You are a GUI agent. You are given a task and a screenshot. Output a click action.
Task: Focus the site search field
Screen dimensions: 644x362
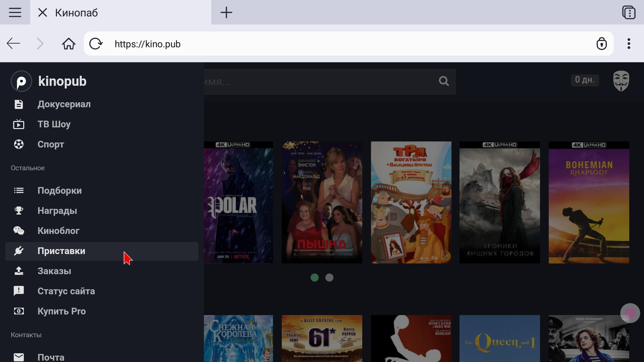pyautogui.click(x=329, y=82)
